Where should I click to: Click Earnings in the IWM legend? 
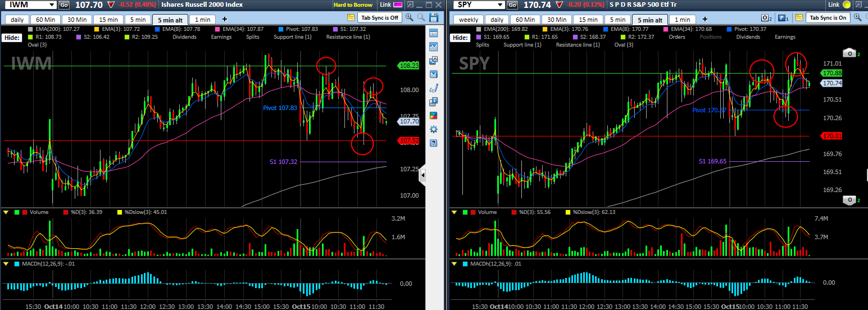click(221, 37)
